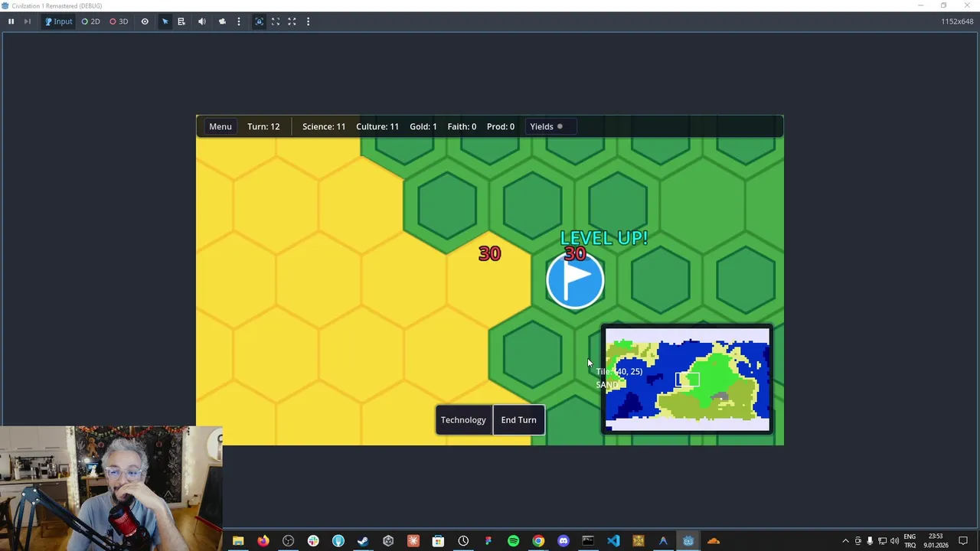Viewport: 980px width, 551px height.
Task: Open Unity Hub from taskbar
Action: pyautogui.click(x=388, y=541)
